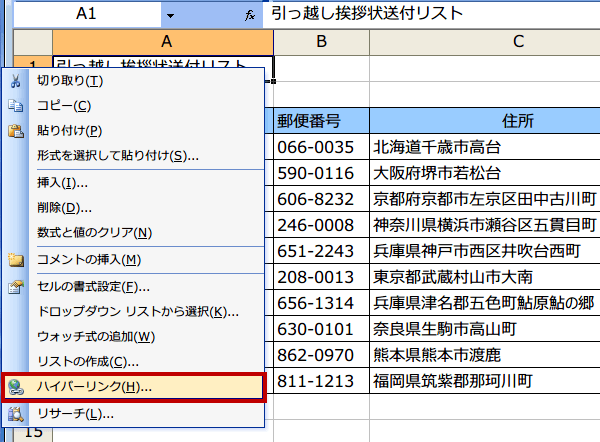Viewport: 600px width, 442px height.
Task: Click address cell 神奈川県横浜市瀬谷区五貫目町
Action: (485, 225)
